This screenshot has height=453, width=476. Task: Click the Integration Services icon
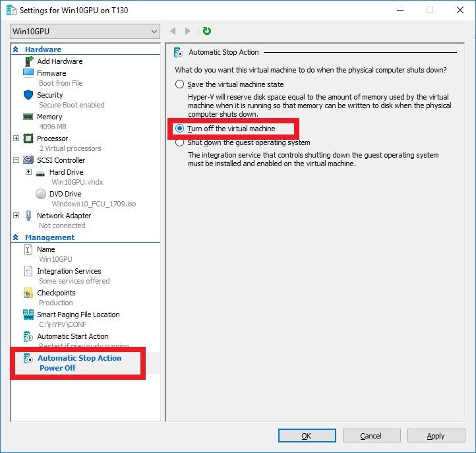28,271
